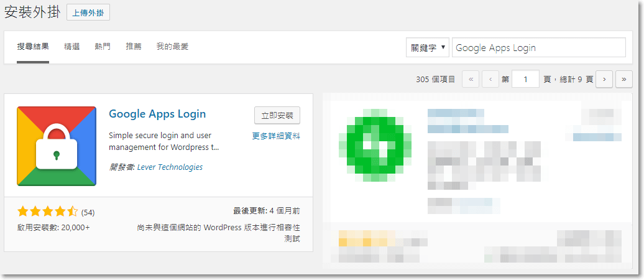Select the 搜尋結果 tab

click(33, 47)
